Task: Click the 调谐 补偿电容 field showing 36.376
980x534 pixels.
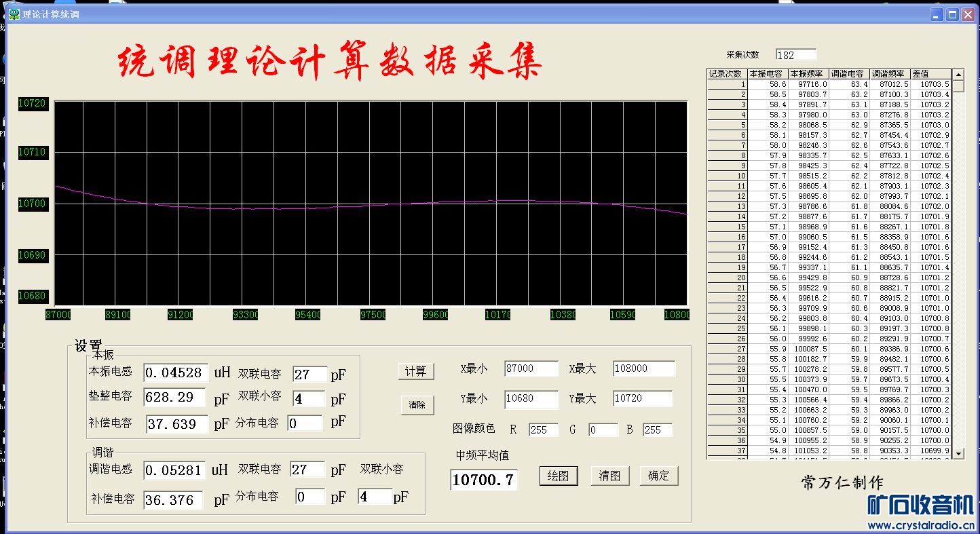Action: (174, 500)
